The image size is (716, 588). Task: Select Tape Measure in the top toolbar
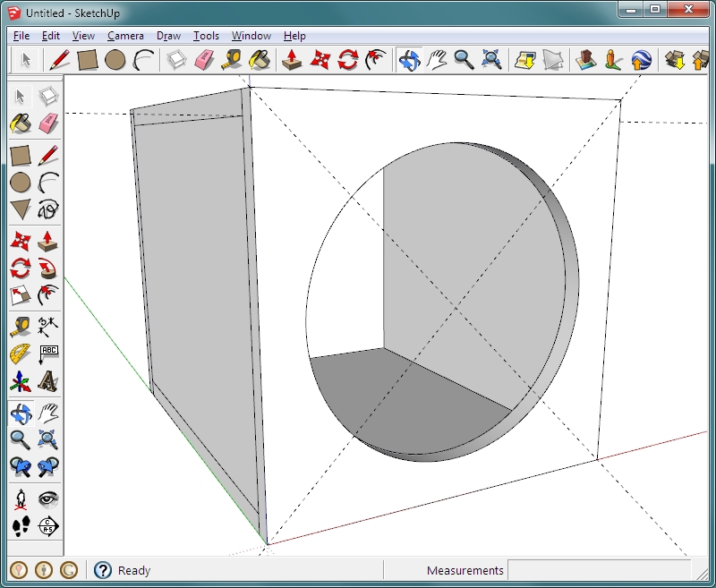coord(232,60)
